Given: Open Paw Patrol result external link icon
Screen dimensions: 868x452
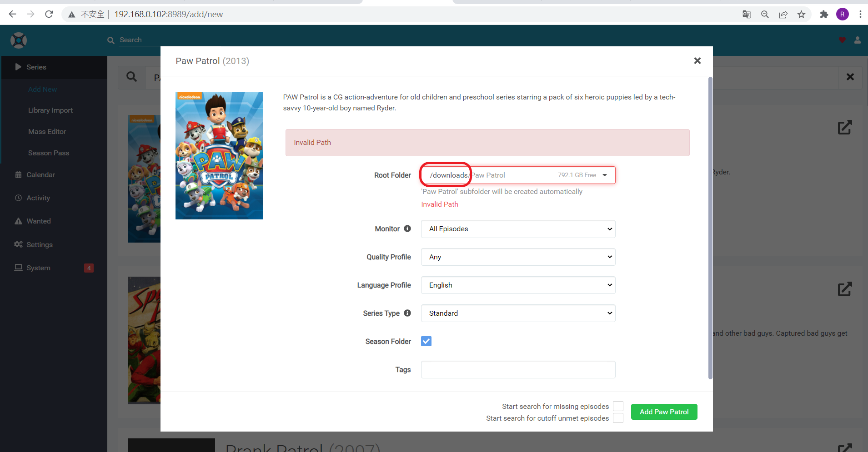Looking at the screenshot, I should (x=845, y=127).
